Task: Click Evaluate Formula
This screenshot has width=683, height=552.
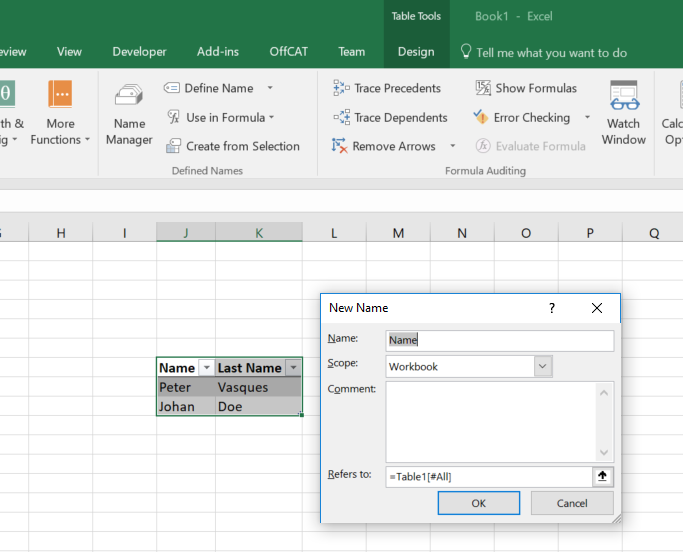Action: tap(531, 146)
